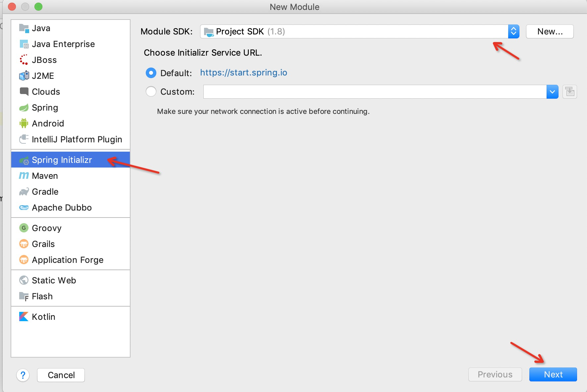Pick the Spring leaf icon

click(x=24, y=108)
